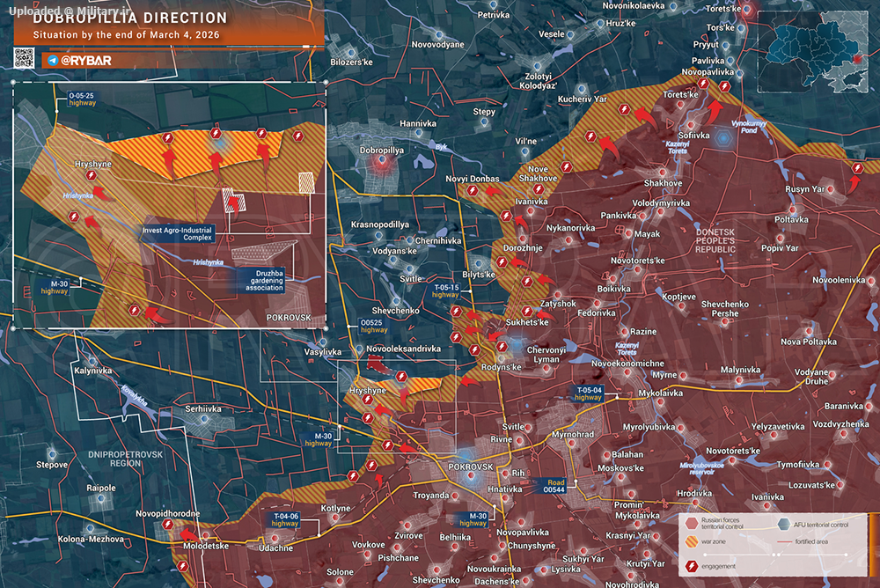Click the Sofiivka blue hexagon marker
Screen dimensions: 880x588
coord(724,137)
